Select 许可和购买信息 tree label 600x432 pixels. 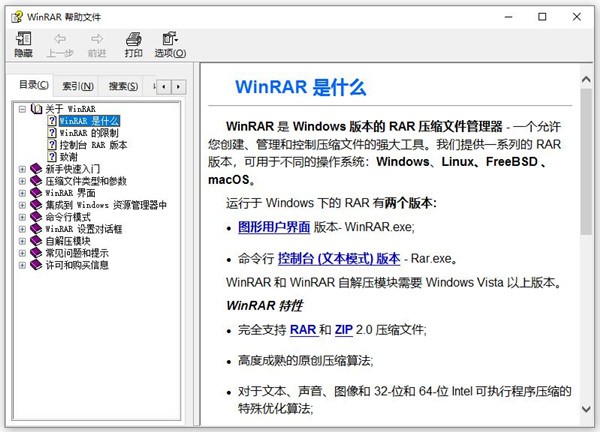77,265
